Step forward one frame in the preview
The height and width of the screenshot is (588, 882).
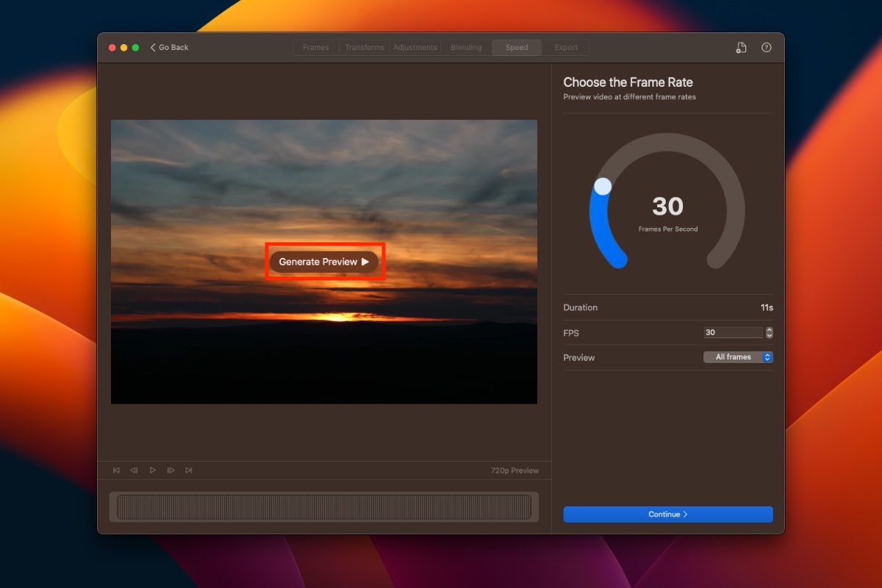(171, 470)
